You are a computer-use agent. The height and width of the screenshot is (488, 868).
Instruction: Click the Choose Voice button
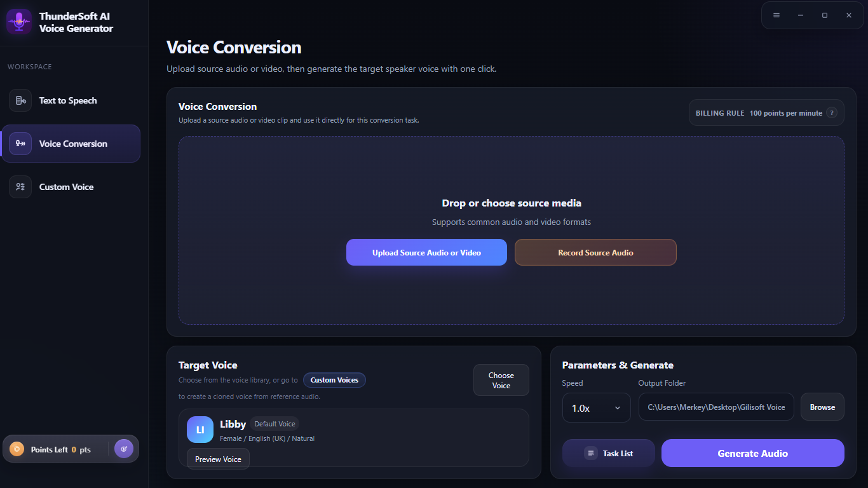501,380
